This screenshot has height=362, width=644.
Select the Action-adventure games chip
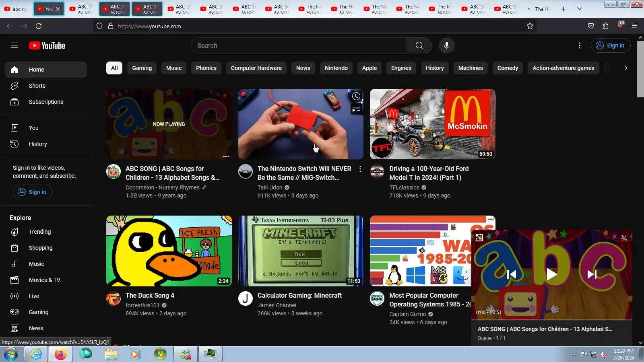[x=563, y=68]
